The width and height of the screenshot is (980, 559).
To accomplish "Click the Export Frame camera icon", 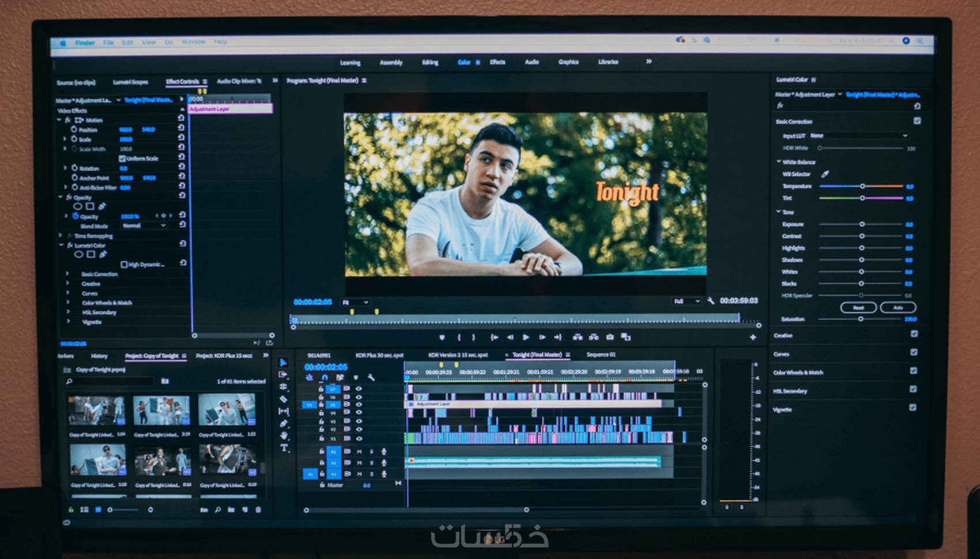I will click(x=610, y=337).
